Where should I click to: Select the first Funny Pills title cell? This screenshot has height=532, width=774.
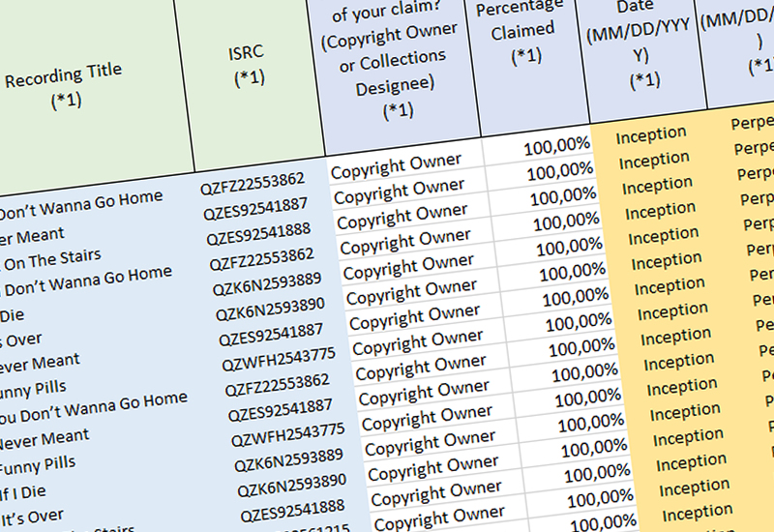pyautogui.click(x=33, y=390)
